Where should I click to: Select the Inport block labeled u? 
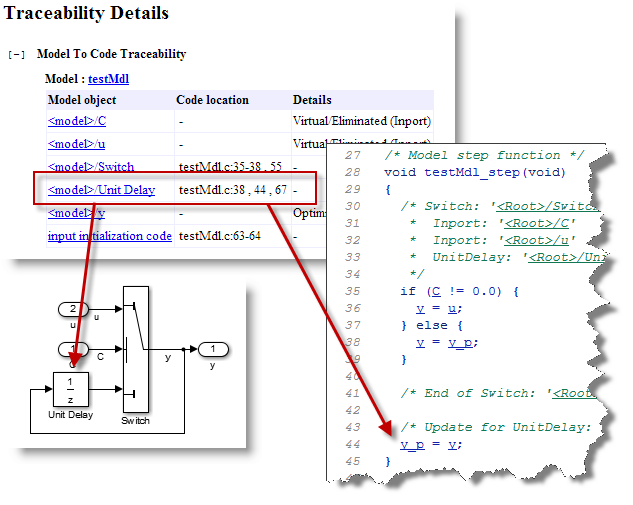(x=71, y=308)
